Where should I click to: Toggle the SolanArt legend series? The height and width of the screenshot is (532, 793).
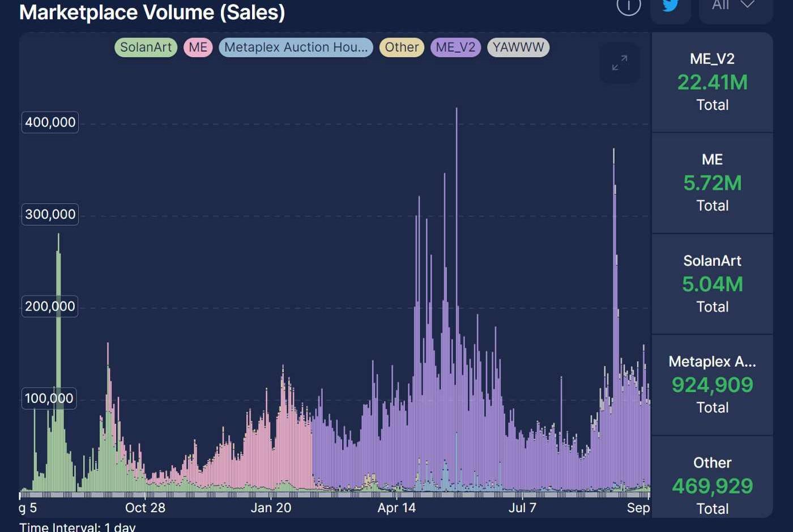pyautogui.click(x=146, y=48)
